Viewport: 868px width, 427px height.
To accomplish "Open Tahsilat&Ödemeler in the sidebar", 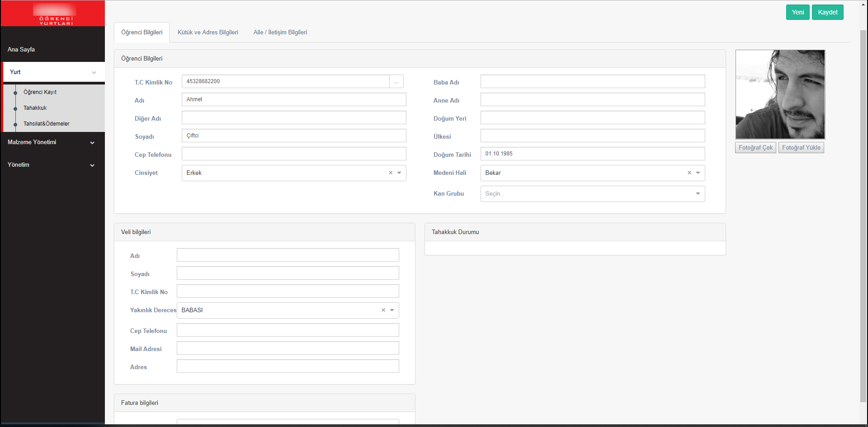I will (x=47, y=124).
